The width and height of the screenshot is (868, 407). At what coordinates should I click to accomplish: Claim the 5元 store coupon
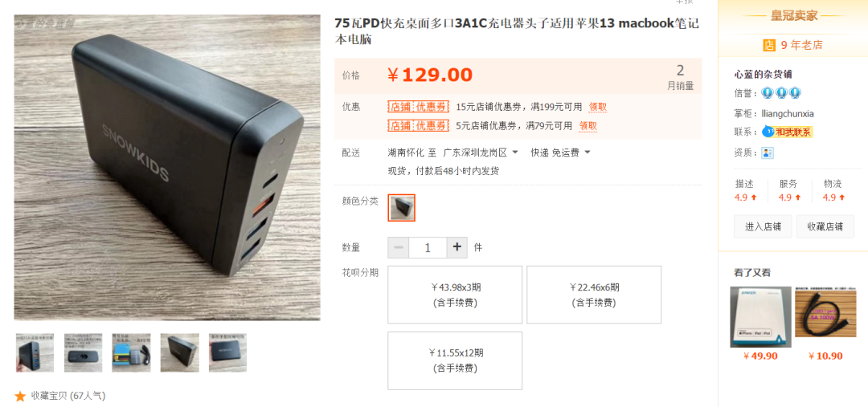(588, 125)
